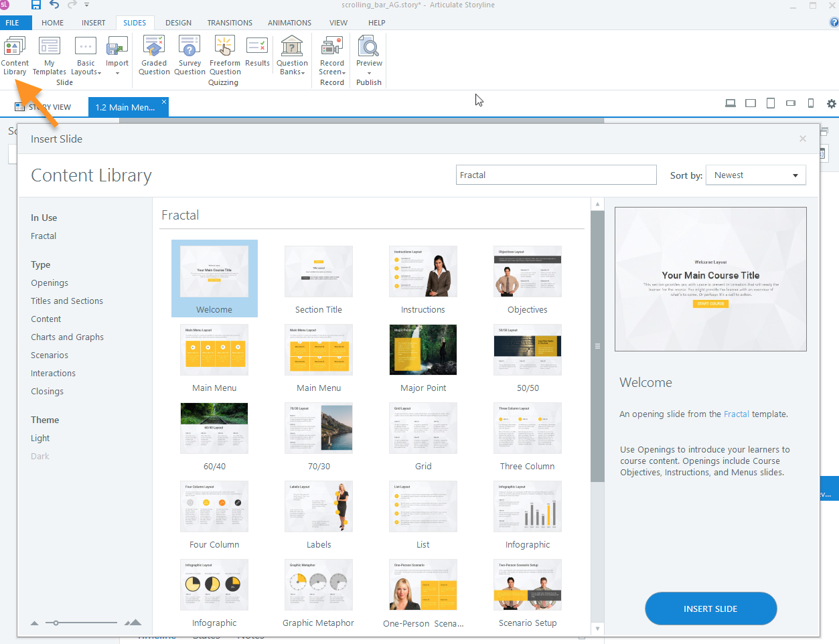Save the project via Quick Access toolbar
The width and height of the screenshot is (839, 644).
point(34,5)
